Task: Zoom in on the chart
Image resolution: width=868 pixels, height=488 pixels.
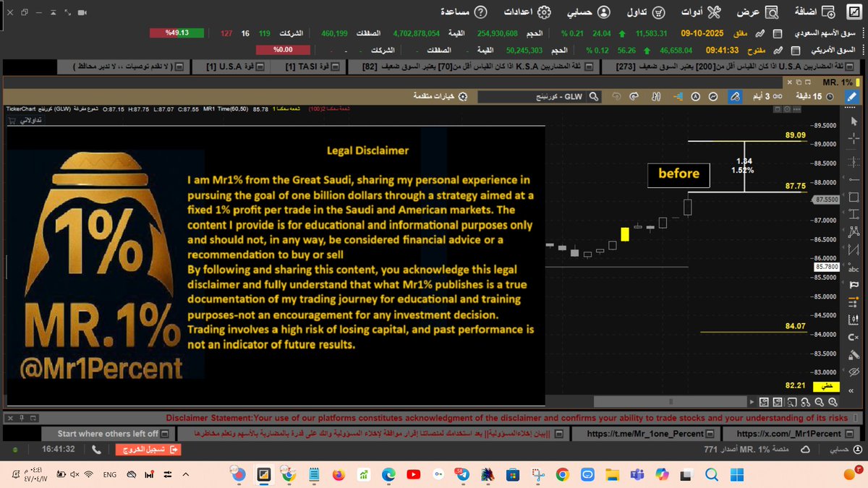Action: click(x=832, y=401)
